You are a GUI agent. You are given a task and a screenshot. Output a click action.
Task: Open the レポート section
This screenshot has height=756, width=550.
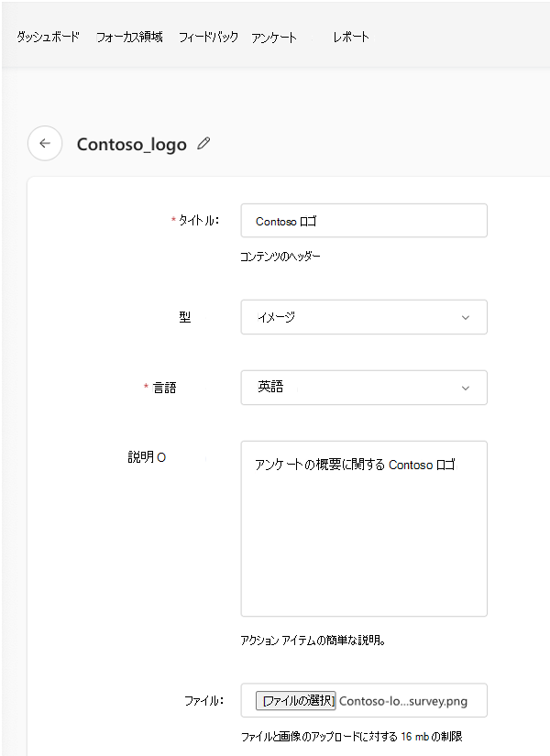click(349, 37)
